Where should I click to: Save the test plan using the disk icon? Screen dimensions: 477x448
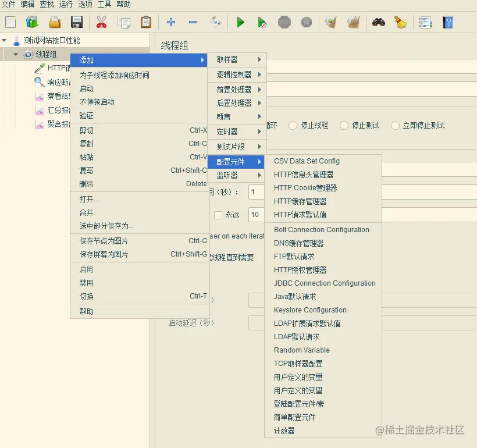76,22
